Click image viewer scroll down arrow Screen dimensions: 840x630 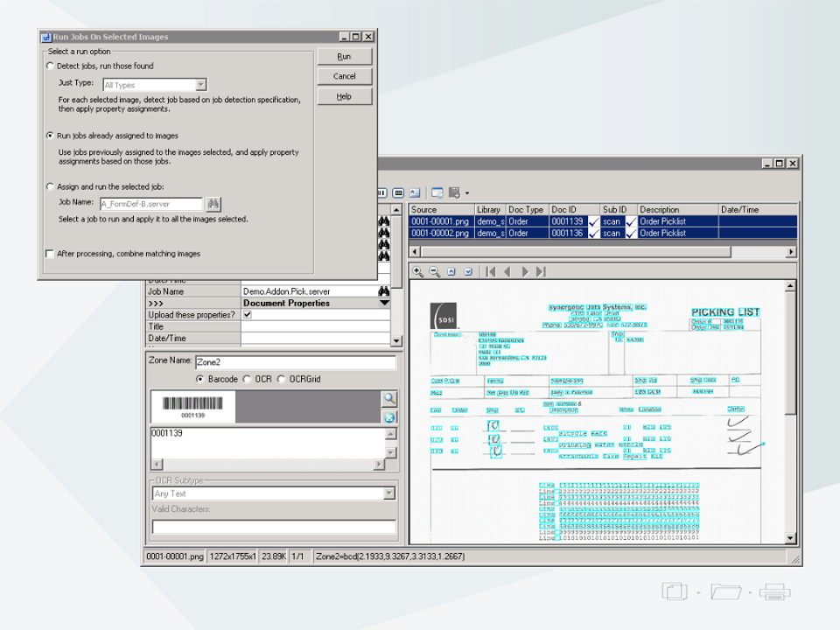click(x=790, y=538)
